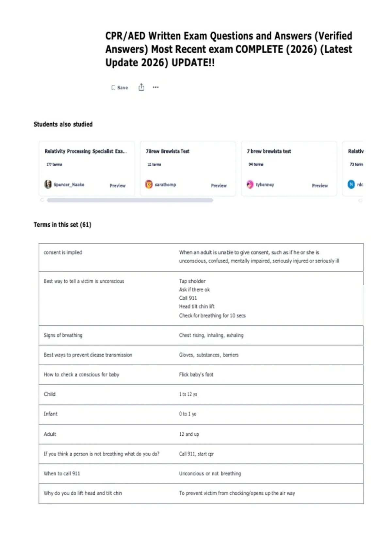Screen dimensions: 392x556
Task: Preview the 7 brew brewista test set
Action: [x=320, y=185]
